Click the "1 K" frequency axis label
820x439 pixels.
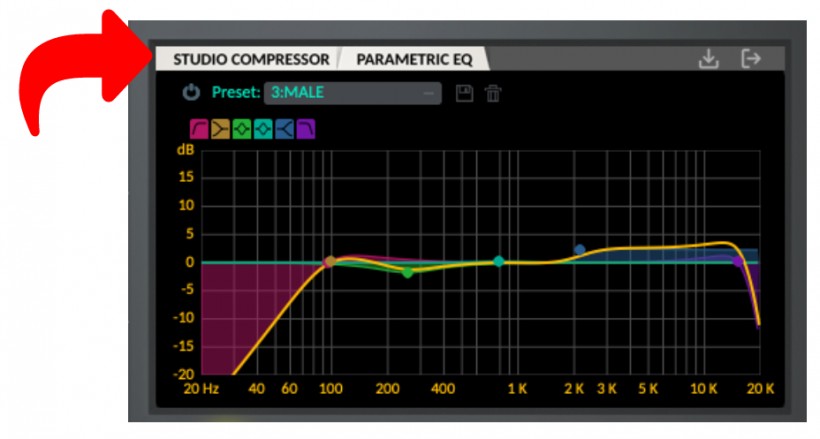point(517,388)
